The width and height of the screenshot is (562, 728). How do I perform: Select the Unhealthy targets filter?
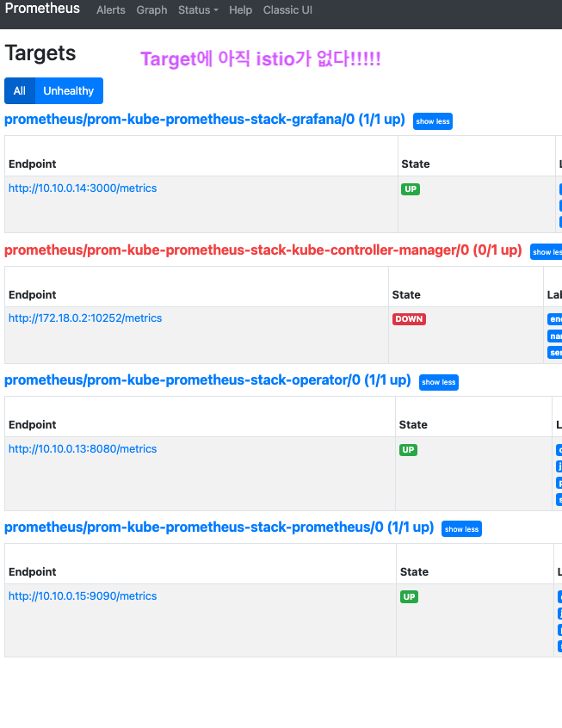[x=69, y=90]
